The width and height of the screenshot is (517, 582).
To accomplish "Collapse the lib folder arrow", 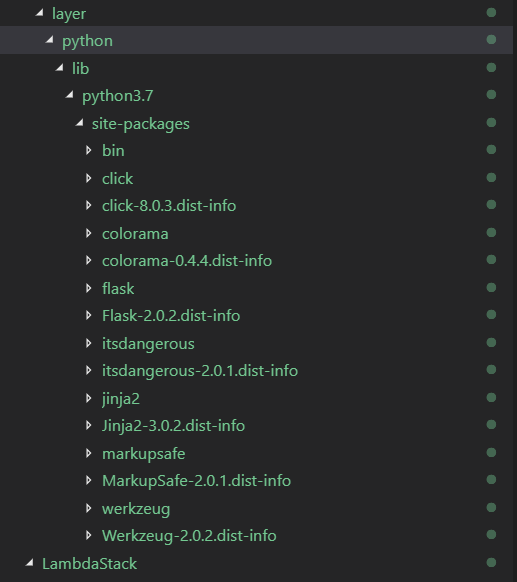I will (59, 68).
